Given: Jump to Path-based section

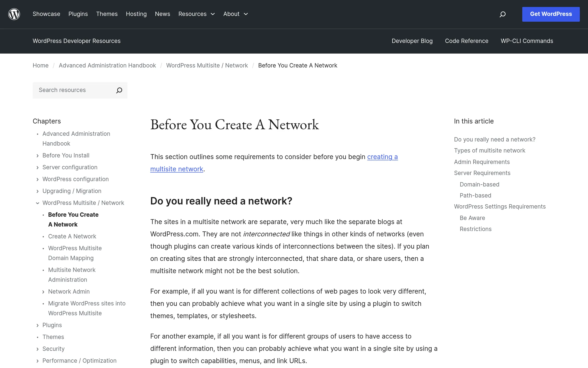Looking at the screenshot, I should click(x=475, y=196).
